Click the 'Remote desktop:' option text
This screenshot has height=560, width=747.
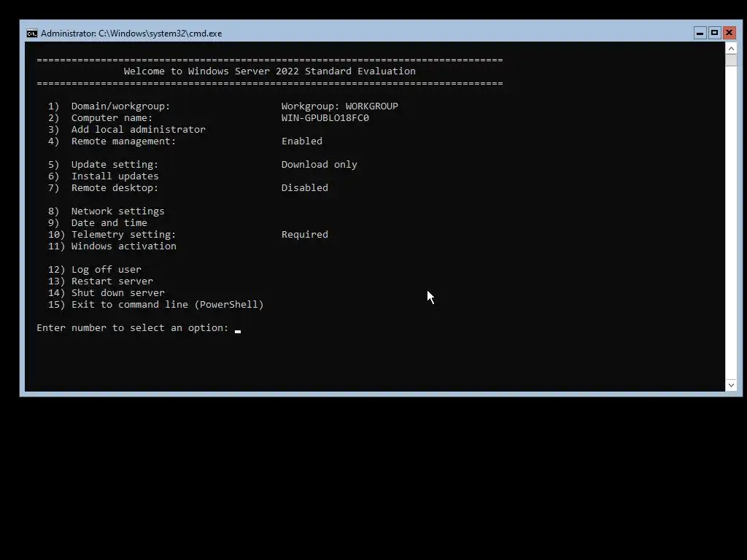(x=115, y=187)
